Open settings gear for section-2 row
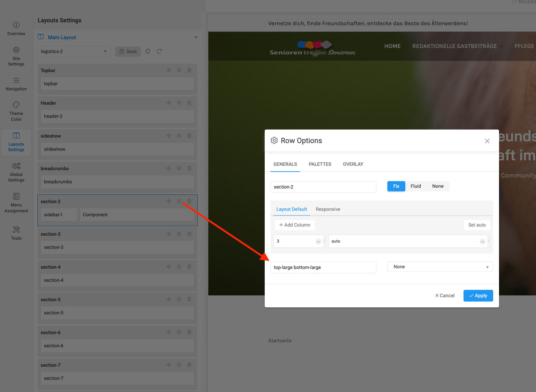Screen dimensions: 536x392 179,201
